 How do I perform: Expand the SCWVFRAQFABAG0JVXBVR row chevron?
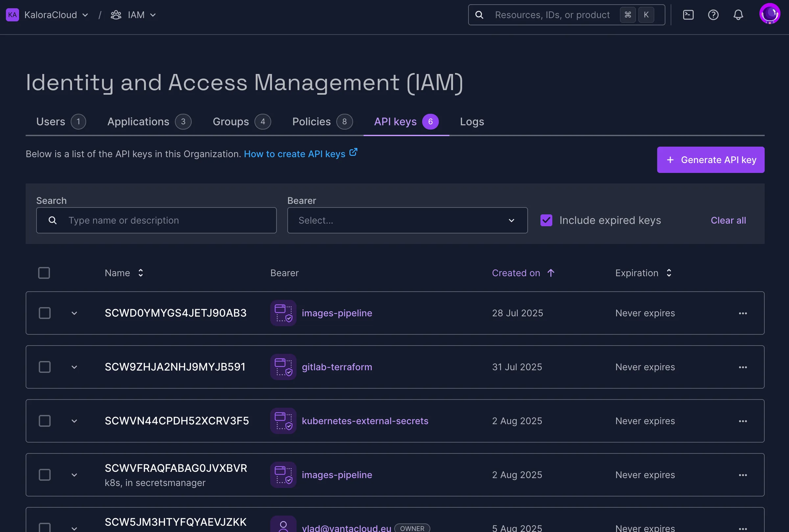coord(74,475)
